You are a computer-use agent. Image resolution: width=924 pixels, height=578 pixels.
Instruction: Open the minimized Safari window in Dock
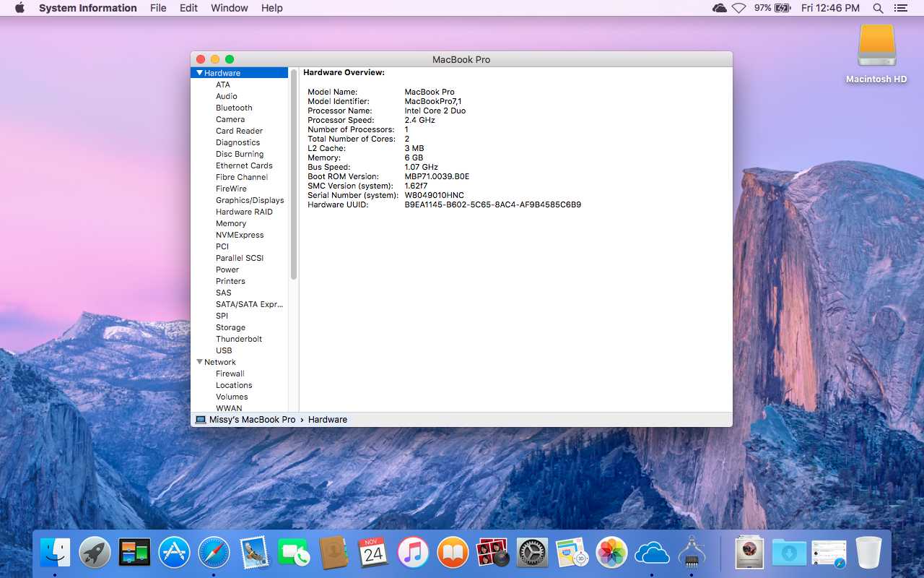coord(829,553)
